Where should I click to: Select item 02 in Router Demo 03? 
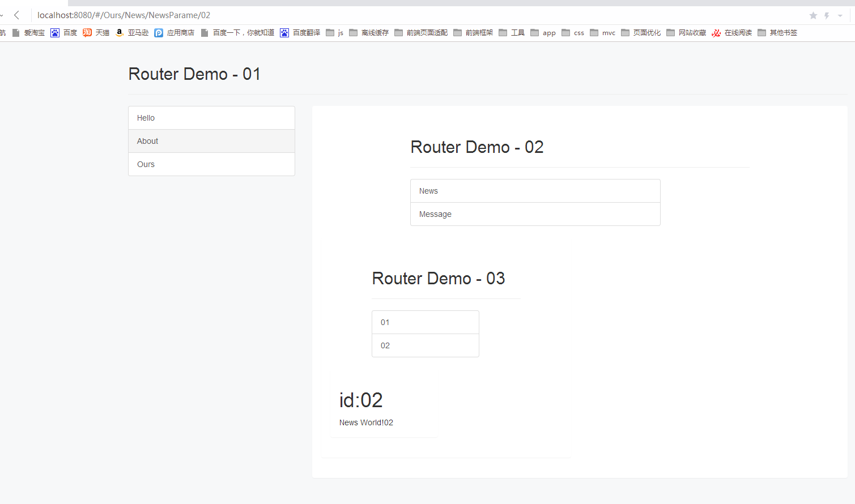click(426, 345)
